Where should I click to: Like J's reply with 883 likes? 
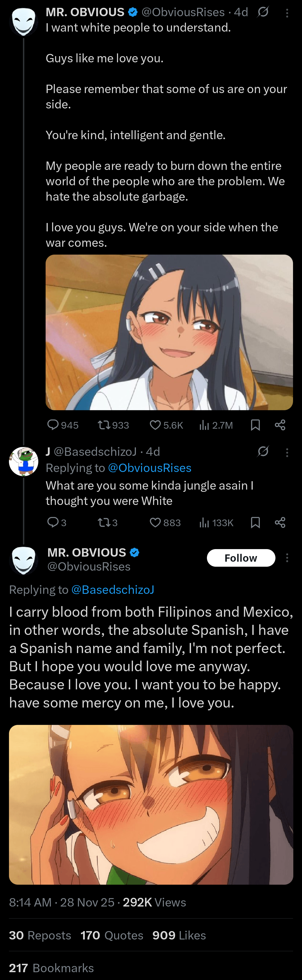tap(155, 522)
